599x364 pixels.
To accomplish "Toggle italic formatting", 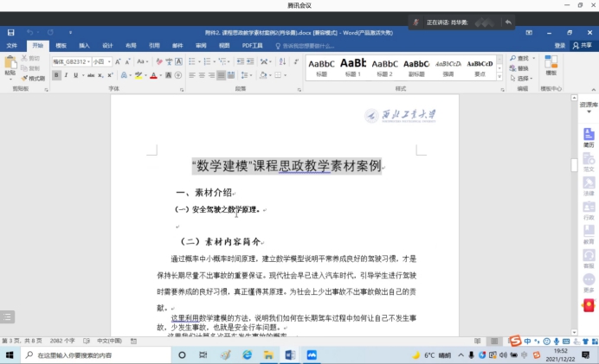I will click(68, 75).
